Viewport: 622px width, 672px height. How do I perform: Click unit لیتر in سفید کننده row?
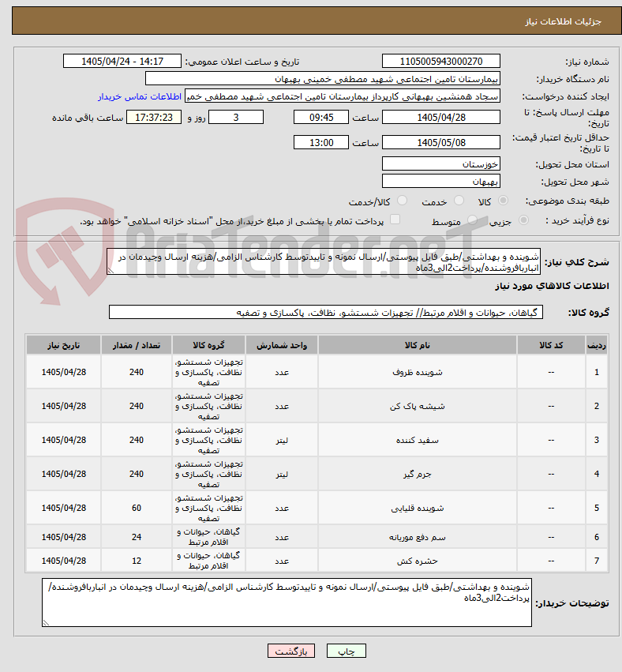[282, 440]
